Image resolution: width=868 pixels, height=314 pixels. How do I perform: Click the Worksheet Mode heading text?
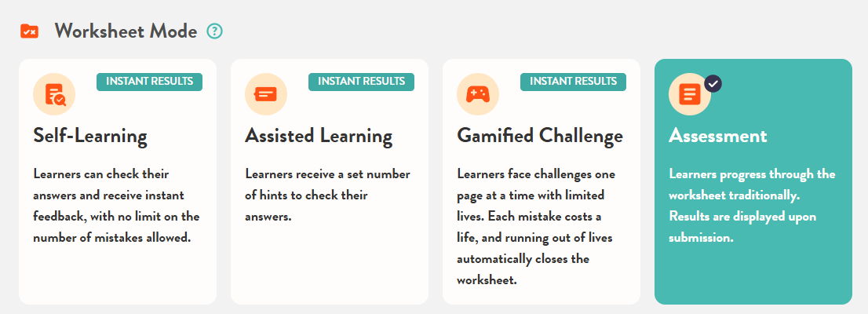pos(126,31)
